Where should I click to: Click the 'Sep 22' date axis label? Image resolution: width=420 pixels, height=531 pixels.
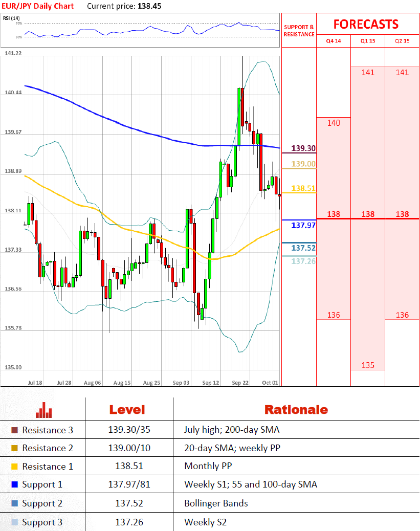click(x=240, y=383)
